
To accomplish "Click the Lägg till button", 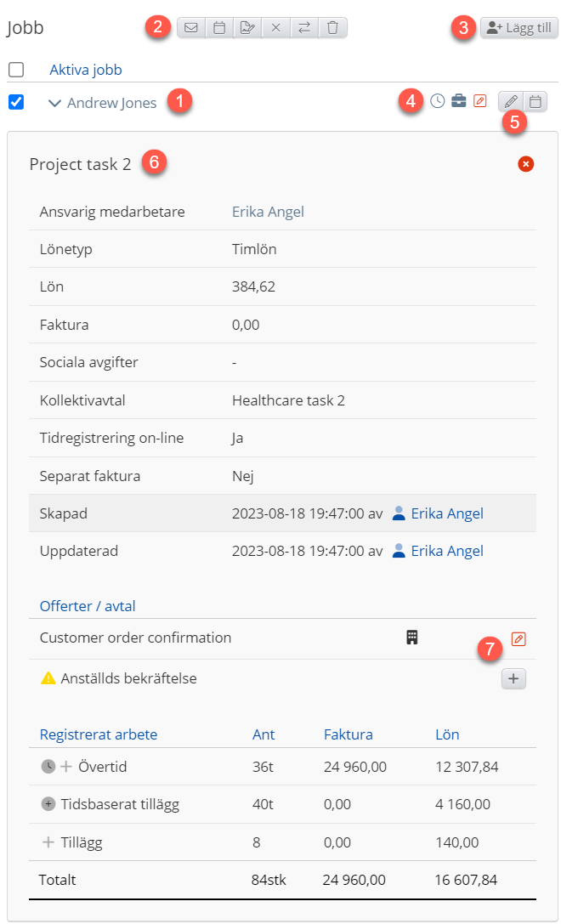I will point(518,28).
